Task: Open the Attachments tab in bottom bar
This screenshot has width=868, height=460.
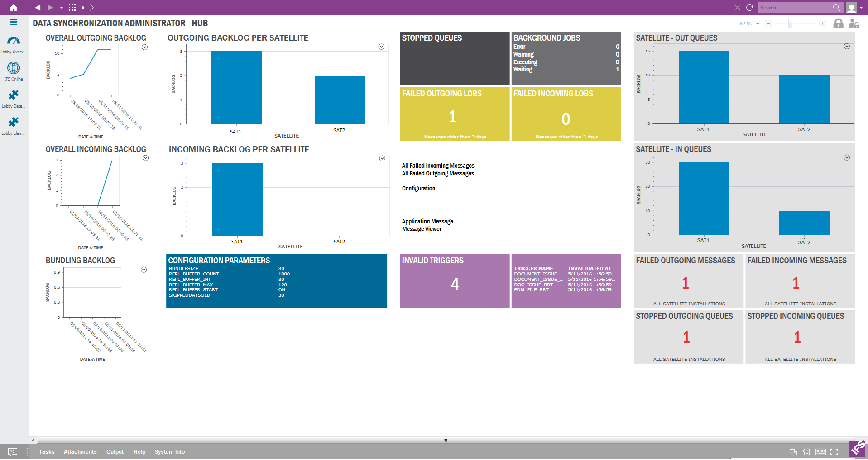Action: click(x=80, y=452)
